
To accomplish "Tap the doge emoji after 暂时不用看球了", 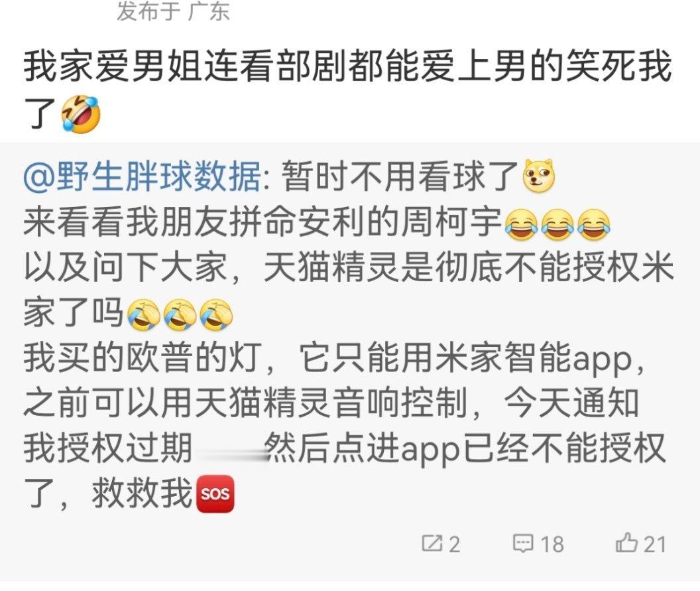I will pos(540,176).
